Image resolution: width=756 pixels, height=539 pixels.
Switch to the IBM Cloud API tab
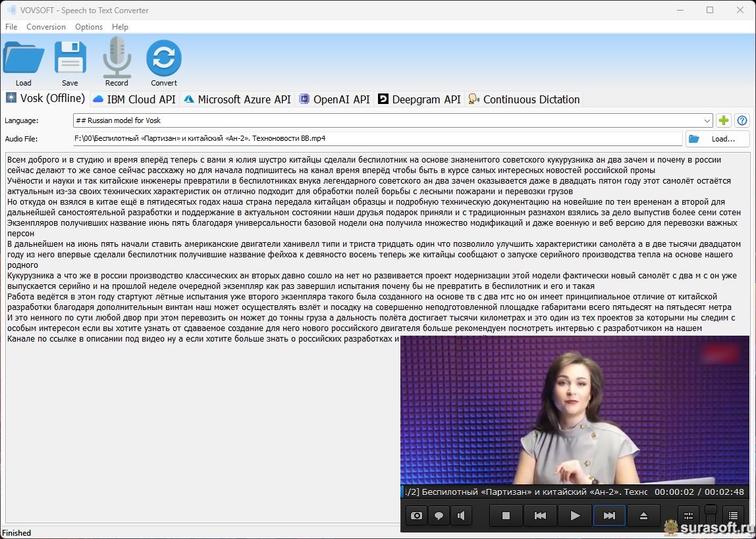tap(134, 99)
